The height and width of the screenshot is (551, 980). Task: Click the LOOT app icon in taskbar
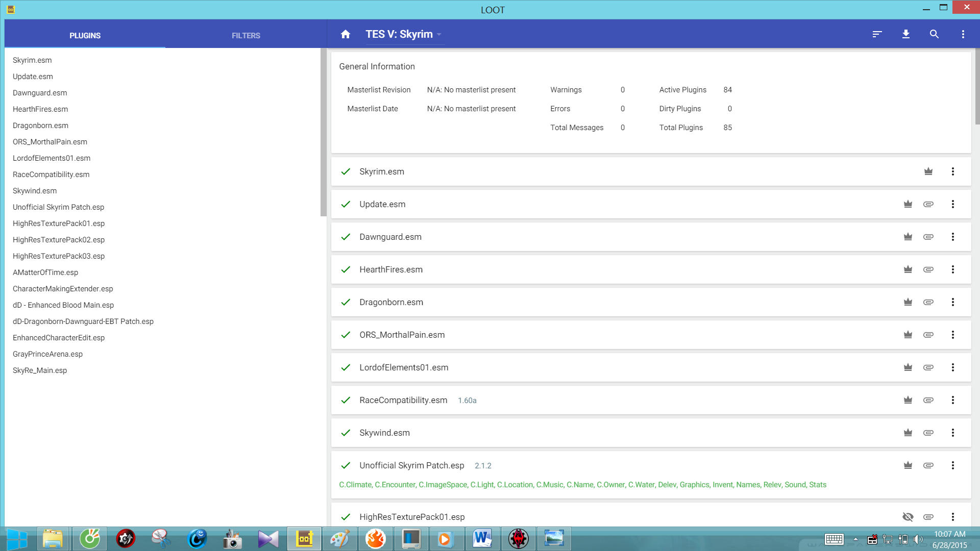(304, 539)
